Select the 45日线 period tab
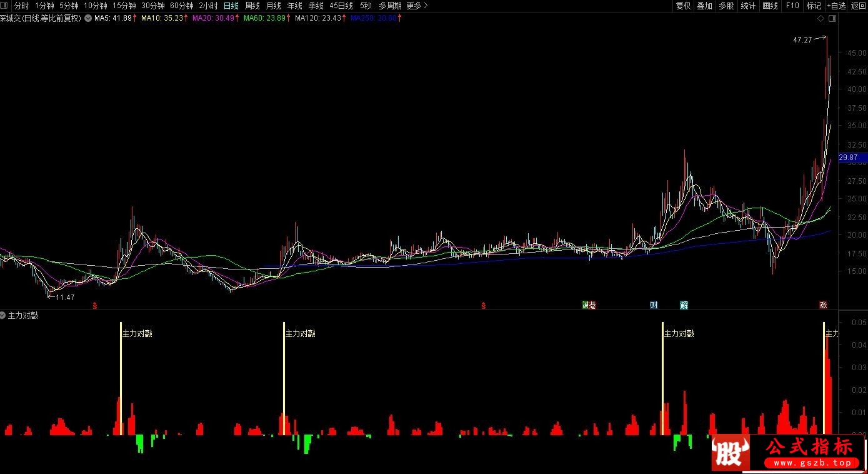The height and width of the screenshot is (474, 868). [341, 6]
